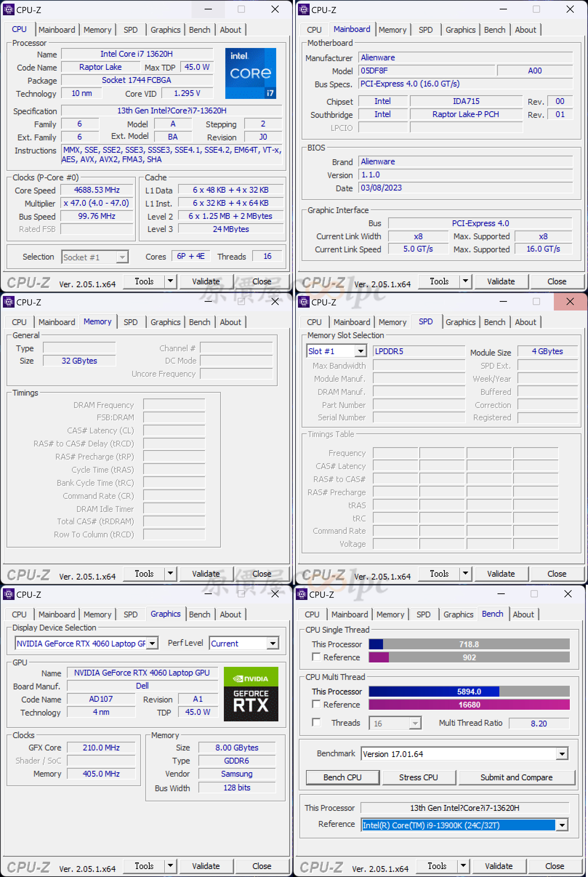Switch to CPU tab in the Bench-tab window
This screenshot has height=877, width=588.
(311, 614)
